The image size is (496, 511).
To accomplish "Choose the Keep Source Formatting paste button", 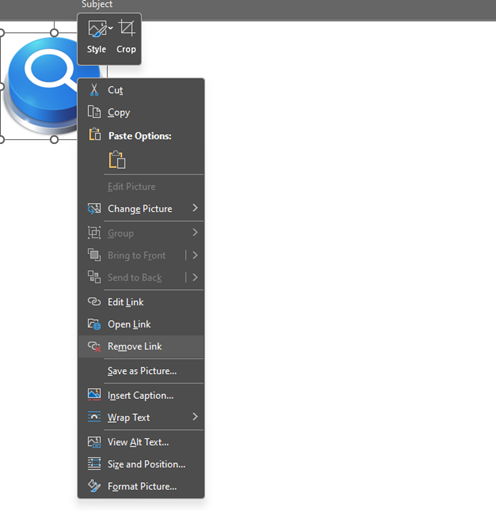I will click(x=117, y=160).
